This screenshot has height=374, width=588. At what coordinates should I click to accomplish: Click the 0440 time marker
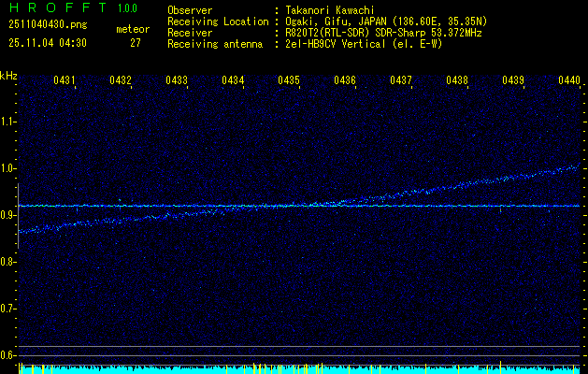[x=569, y=81]
